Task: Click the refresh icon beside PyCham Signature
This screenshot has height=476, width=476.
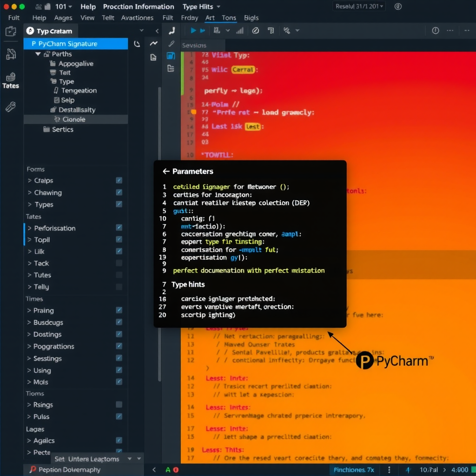Action: (x=137, y=43)
